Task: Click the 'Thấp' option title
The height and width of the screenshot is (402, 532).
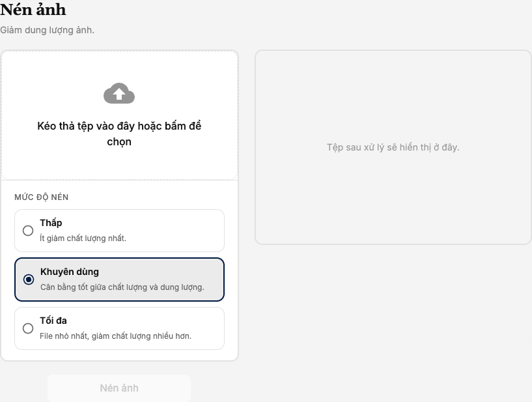Action: [51, 223]
